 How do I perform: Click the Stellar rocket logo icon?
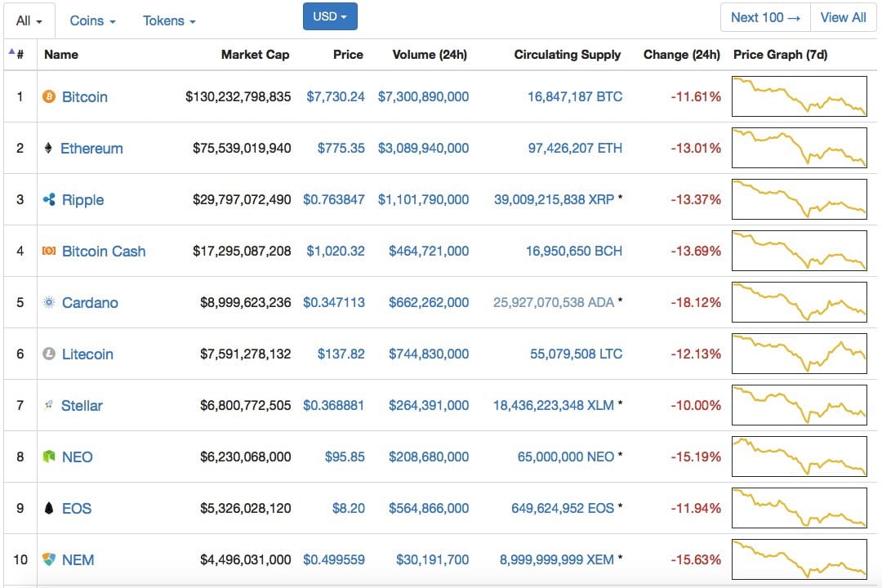point(49,404)
